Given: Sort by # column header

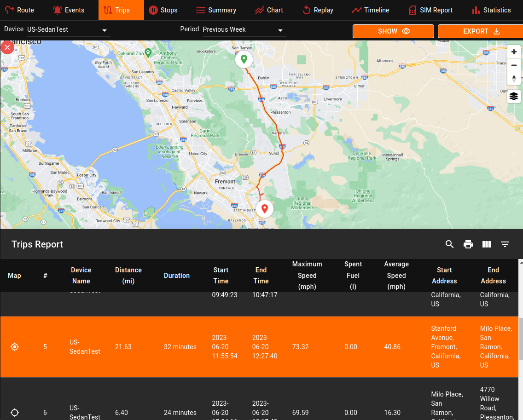Looking at the screenshot, I should tap(45, 276).
